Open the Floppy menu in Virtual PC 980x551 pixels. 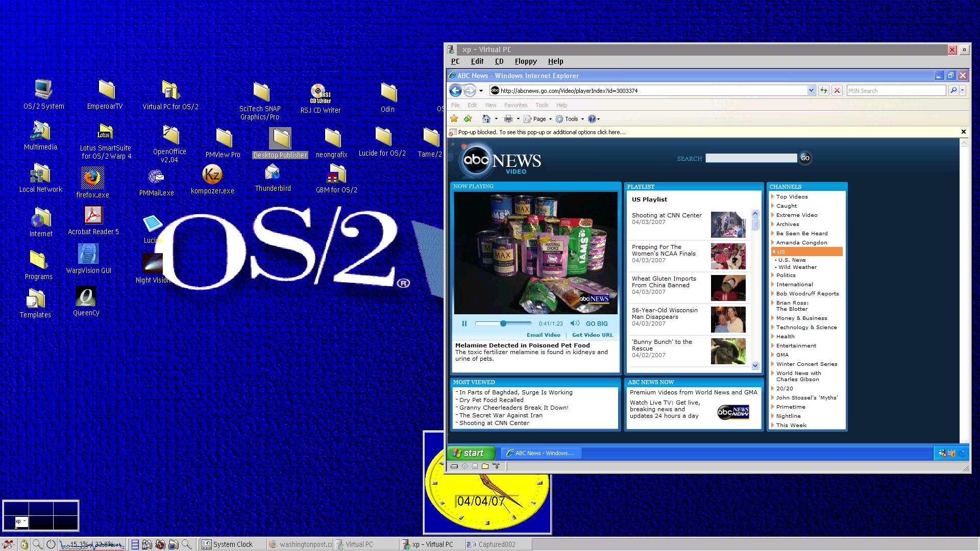point(525,61)
